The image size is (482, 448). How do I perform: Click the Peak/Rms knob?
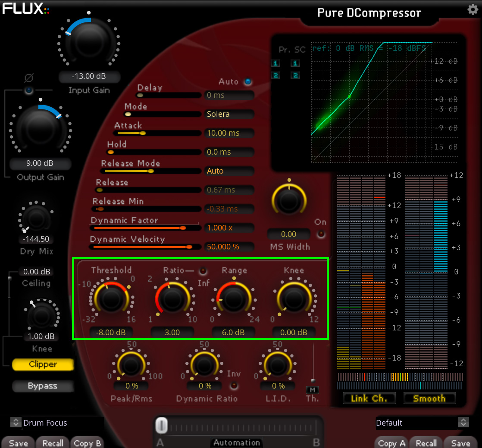pyautogui.click(x=131, y=365)
